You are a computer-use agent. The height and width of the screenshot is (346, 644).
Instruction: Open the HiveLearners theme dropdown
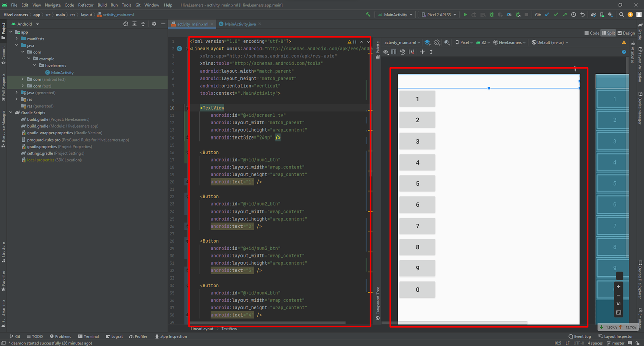(510, 43)
